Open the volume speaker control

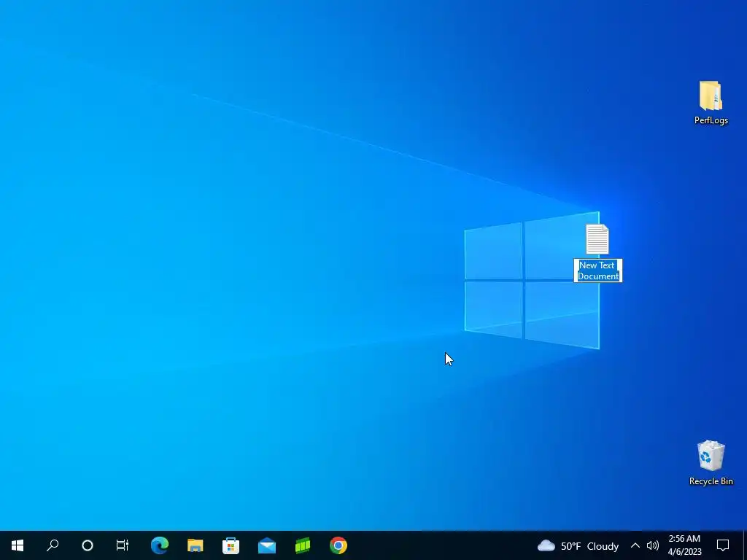653,545
